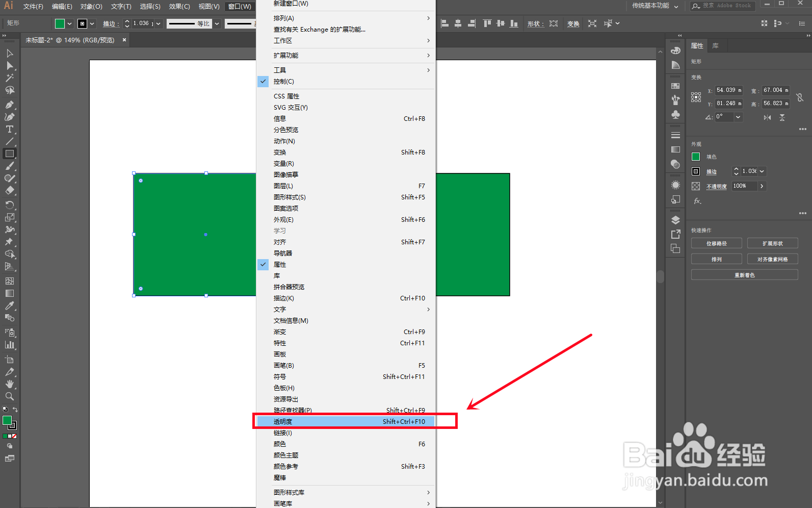Click 排列 quick action button
This screenshot has height=508, width=812.
716,259
